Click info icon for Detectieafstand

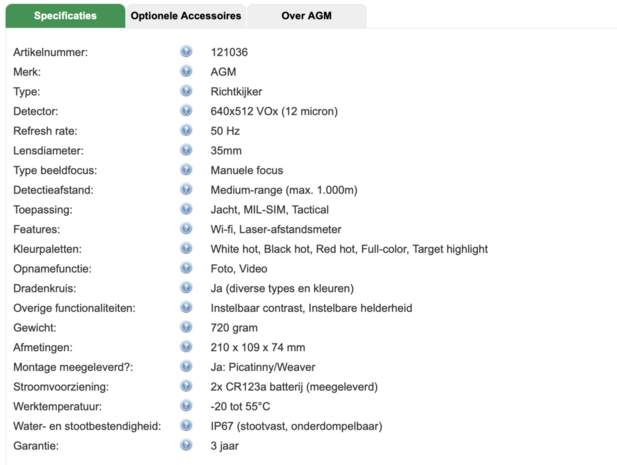[x=186, y=189]
